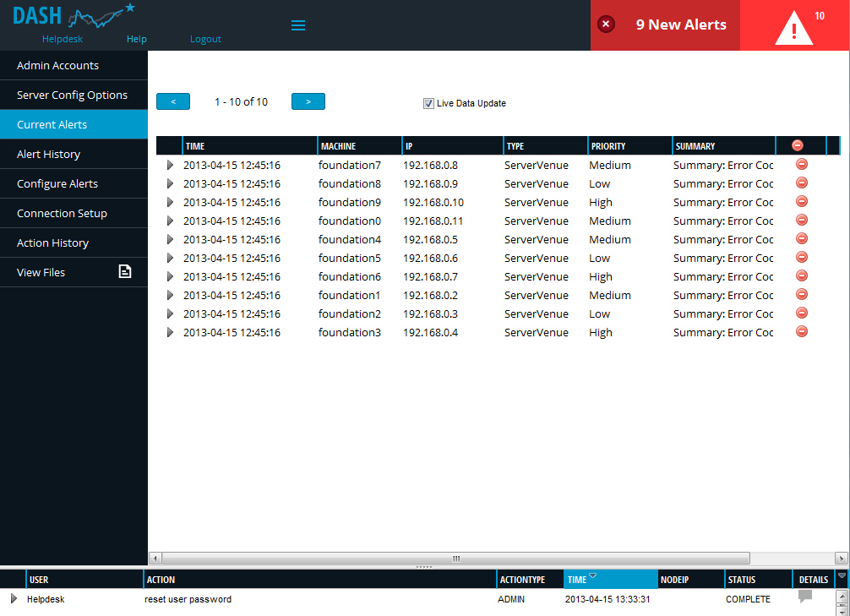Remove the foundation1 alert

(801, 294)
